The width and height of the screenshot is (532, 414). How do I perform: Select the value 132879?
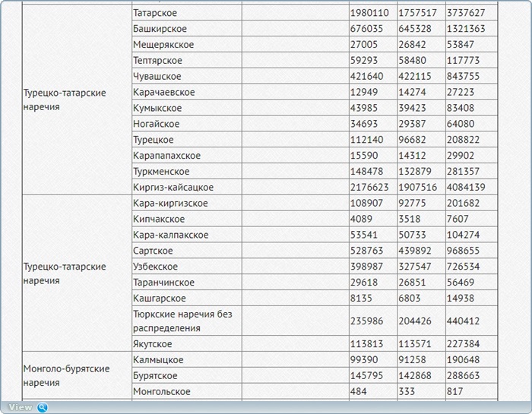pyautogui.click(x=415, y=171)
